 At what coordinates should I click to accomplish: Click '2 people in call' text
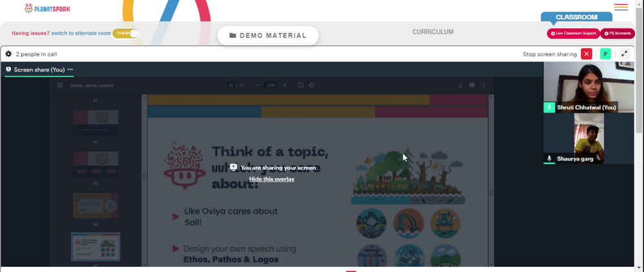(36, 54)
